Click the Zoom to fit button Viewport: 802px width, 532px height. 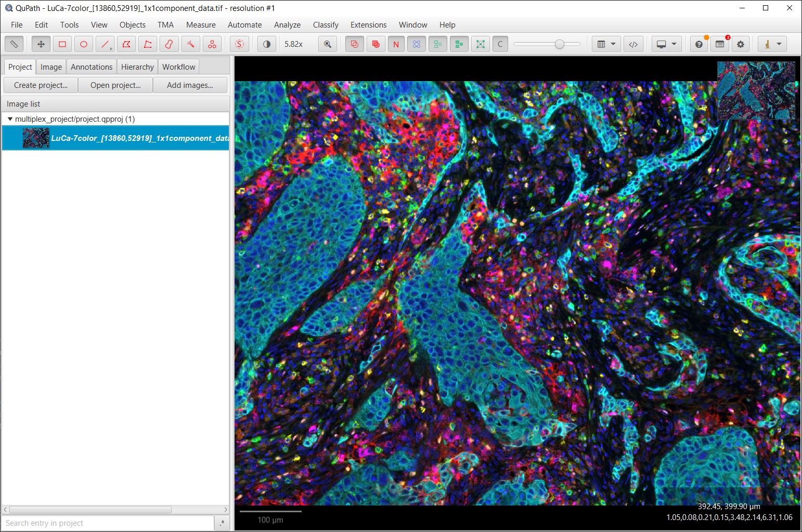pyautogui.click(x=328, y=44)
